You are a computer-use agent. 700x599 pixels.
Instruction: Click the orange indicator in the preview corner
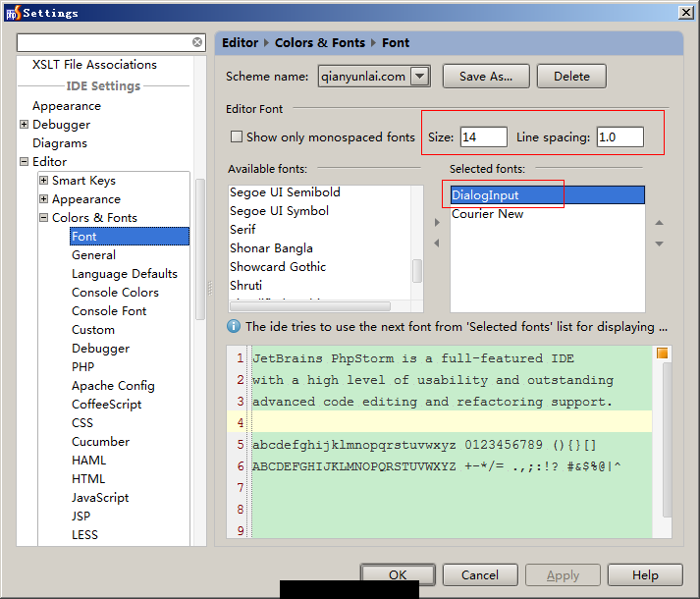coord(662,354)
